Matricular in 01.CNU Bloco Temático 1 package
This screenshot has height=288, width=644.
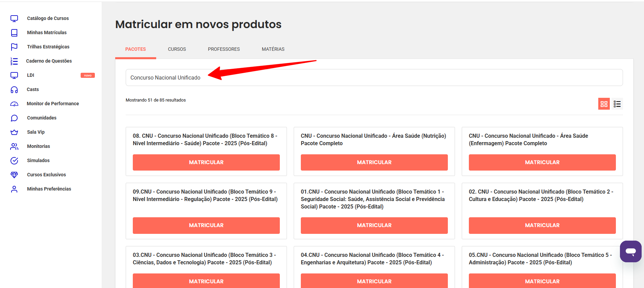click(x=374, y=225)
